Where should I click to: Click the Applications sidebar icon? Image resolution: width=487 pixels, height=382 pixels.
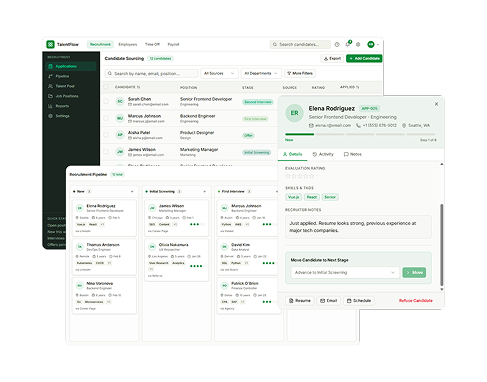pyautogui.click(x=50, y=66)
